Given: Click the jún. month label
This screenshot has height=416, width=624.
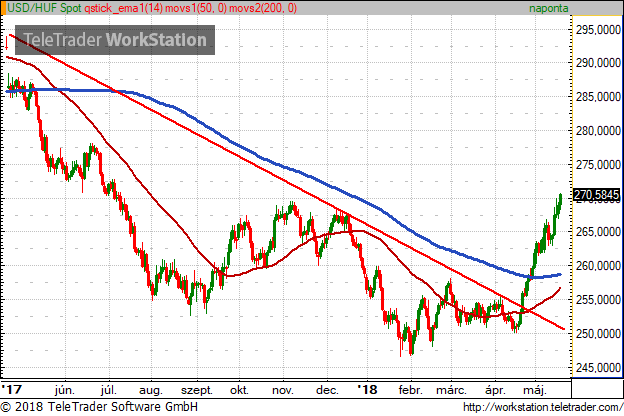Looking at the screenshot, I should point(64,390).
